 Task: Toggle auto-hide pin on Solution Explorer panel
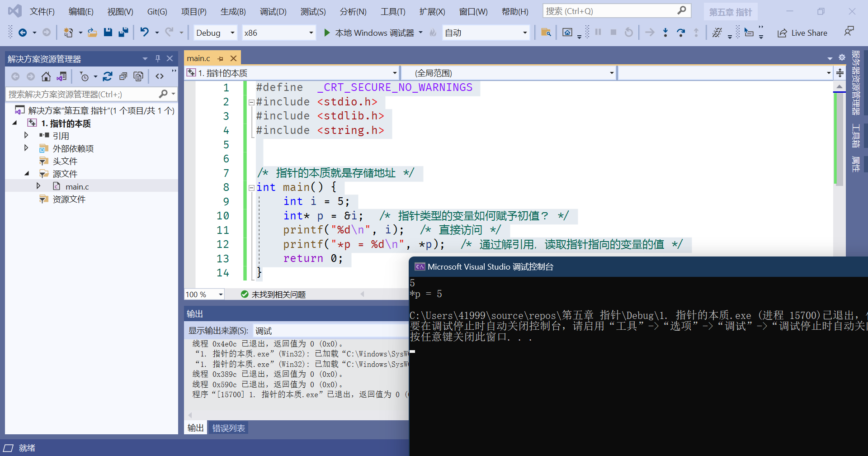coord(158,58)
